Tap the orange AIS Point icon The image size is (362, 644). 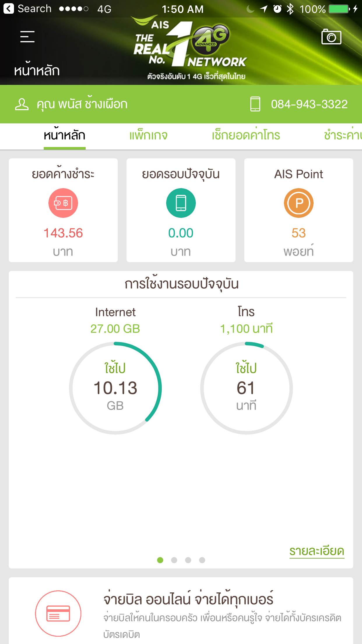tap(298, 203)
